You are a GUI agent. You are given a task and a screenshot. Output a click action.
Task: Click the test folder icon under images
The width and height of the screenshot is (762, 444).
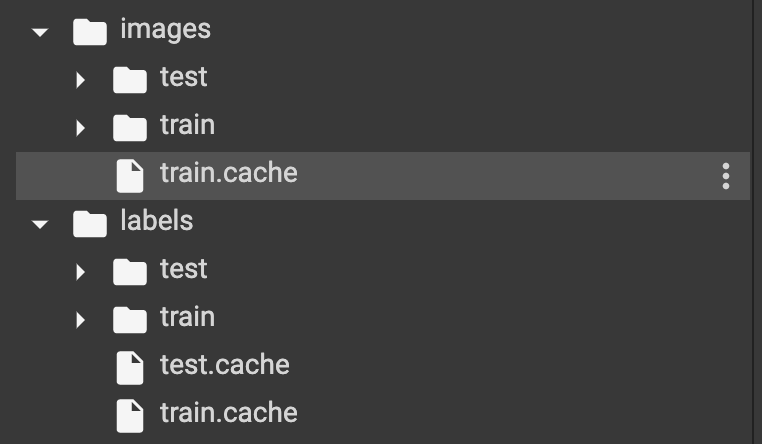[130, 80]
